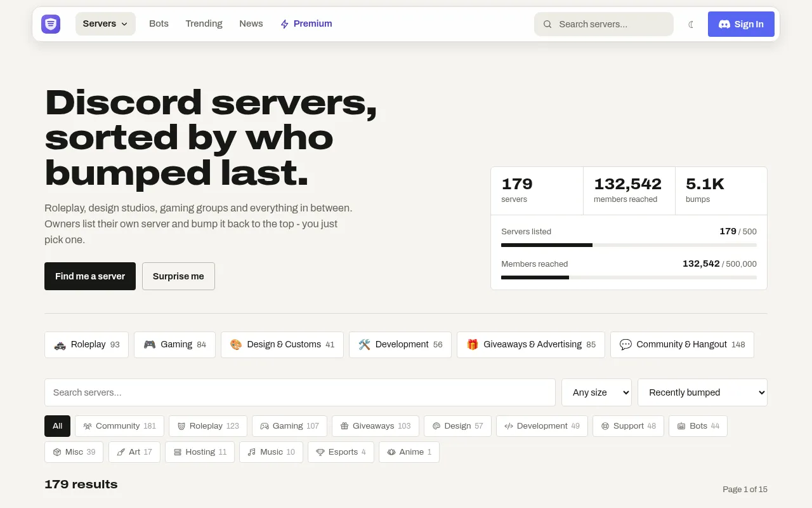Click the purple site logo icon
Image resolution: width=812 pixels, height=508 pixels.
[x=51, y=24]
